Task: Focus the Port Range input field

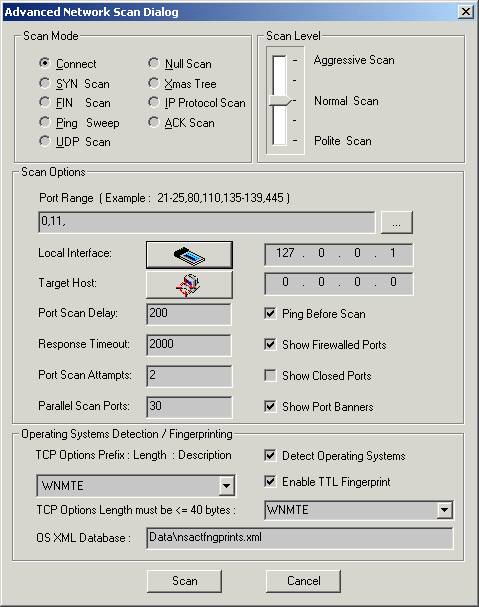Action: point(207,222)
